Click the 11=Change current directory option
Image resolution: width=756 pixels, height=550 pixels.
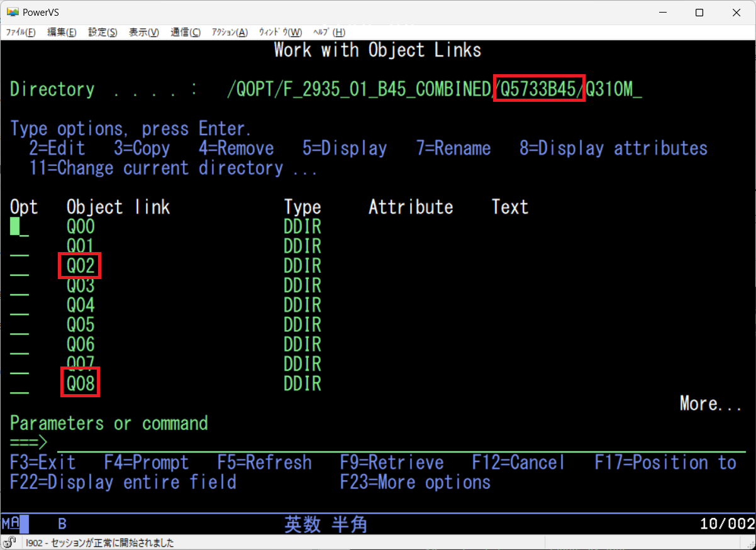coord(174,168)
